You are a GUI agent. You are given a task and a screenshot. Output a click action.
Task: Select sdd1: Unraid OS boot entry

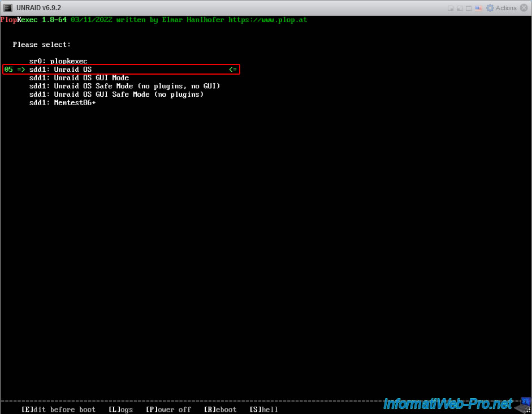coord(60,70)
